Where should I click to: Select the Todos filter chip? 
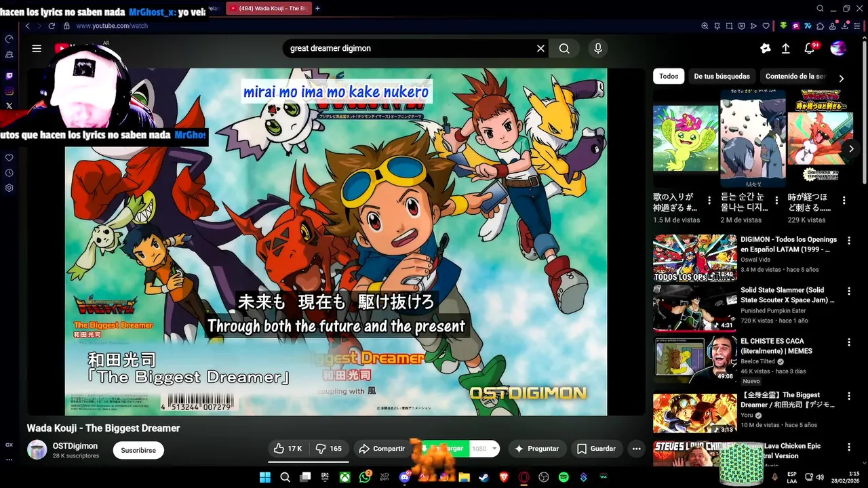(669, 77)
